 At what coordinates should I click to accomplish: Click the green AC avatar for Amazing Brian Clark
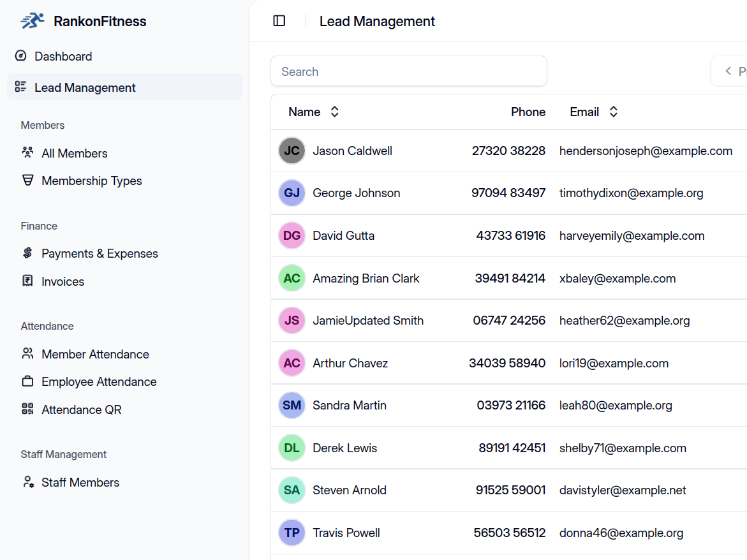(x=292, y=278)
